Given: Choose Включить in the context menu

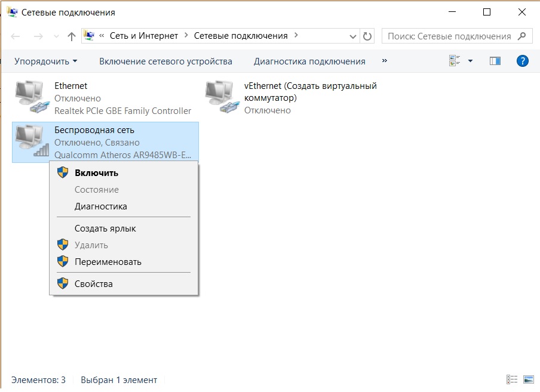Looking at the screenshot, I should coord(96,173).
